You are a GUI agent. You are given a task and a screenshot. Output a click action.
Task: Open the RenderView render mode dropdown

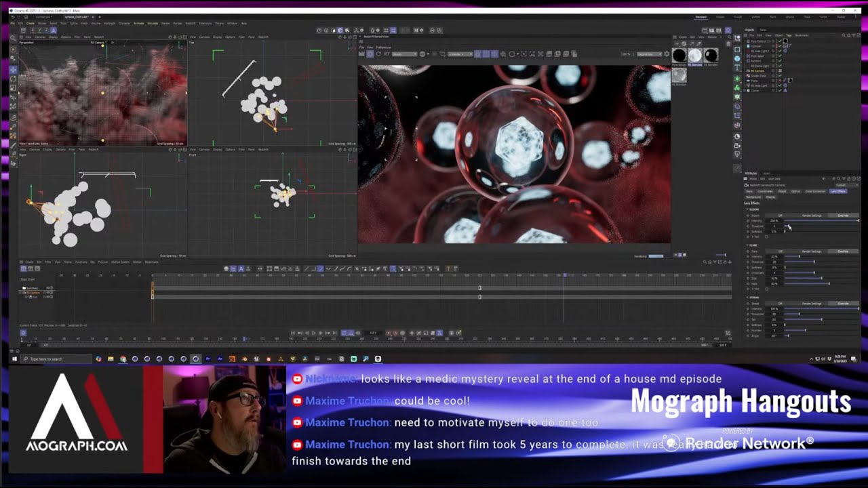pyautogui.click(x=405, y=54)
